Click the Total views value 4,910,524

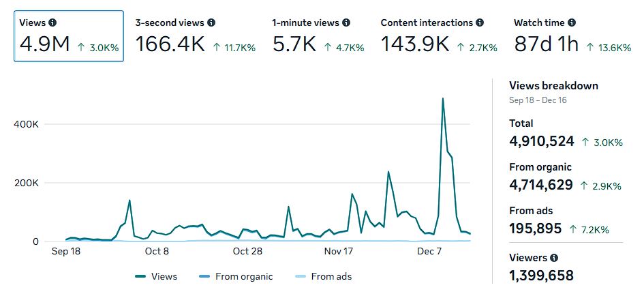(x=541, y=142)
